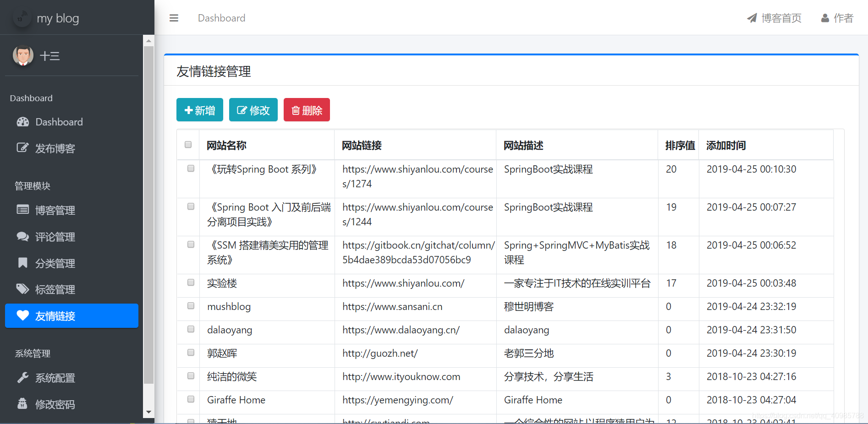Select the active 友情链接 menu item
868x424 pixels.
(71, 316)
